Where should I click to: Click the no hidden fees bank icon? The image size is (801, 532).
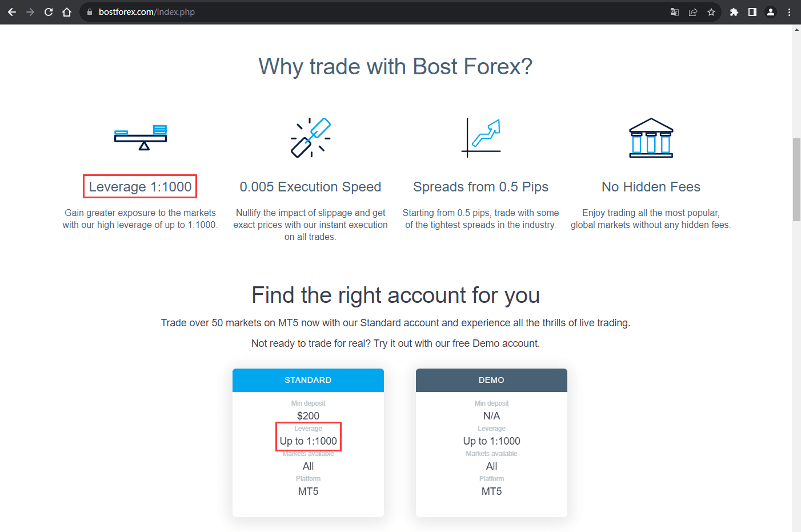(x=651, y=138)
